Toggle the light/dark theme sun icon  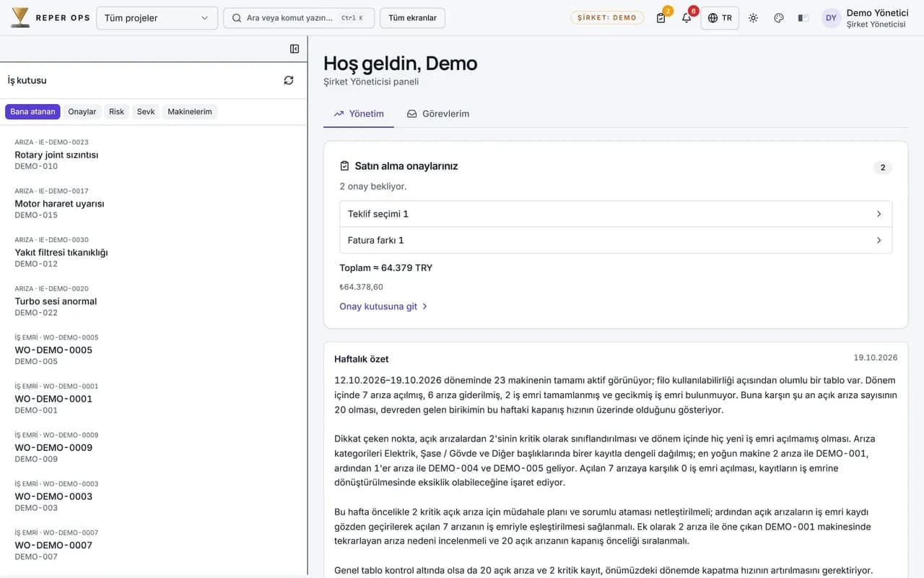point(754,18)
